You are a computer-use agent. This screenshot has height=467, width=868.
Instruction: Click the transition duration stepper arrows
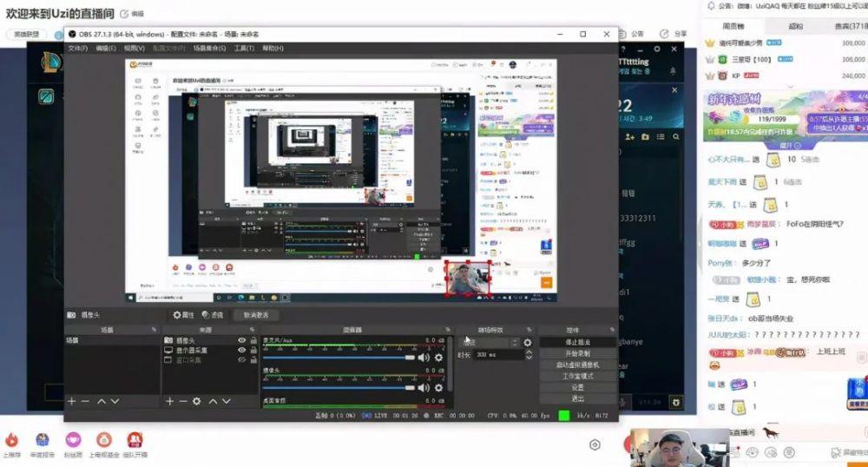[x=529, y=355]
